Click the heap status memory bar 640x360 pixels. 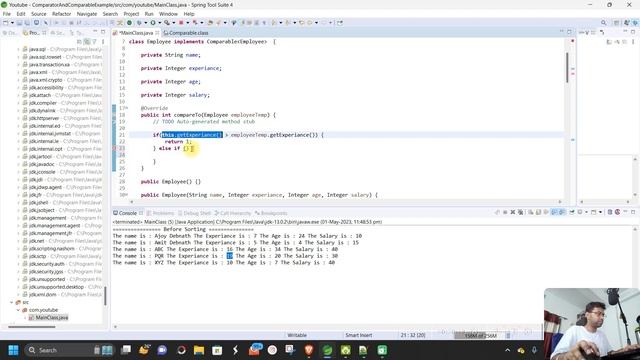tap(481, 336)
